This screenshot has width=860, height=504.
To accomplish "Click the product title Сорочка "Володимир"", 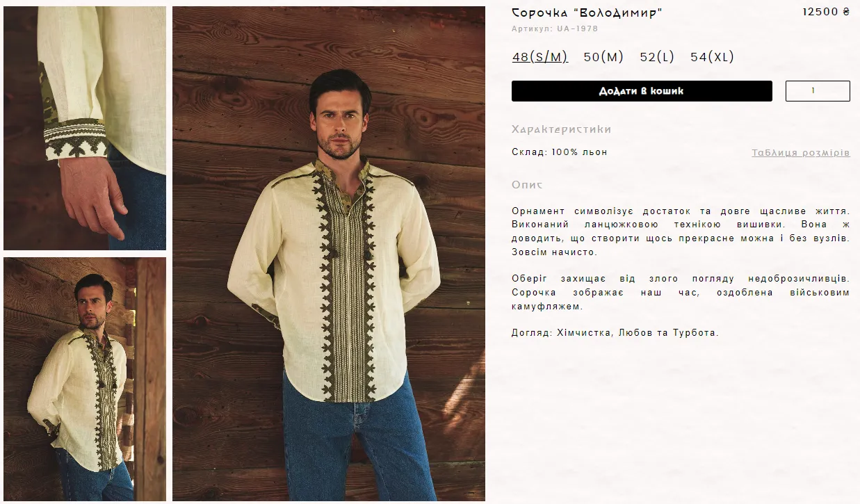I will pos(587,13).
